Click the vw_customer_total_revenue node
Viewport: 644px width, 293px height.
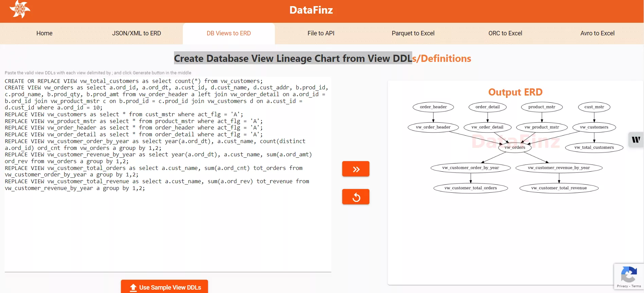tap(559, 188)
